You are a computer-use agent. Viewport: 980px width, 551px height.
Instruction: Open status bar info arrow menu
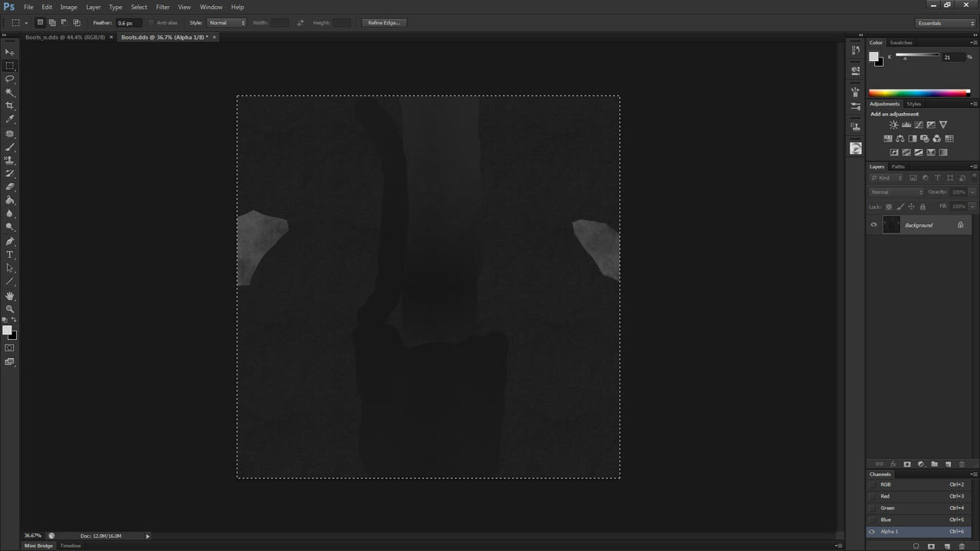(148, 536)
